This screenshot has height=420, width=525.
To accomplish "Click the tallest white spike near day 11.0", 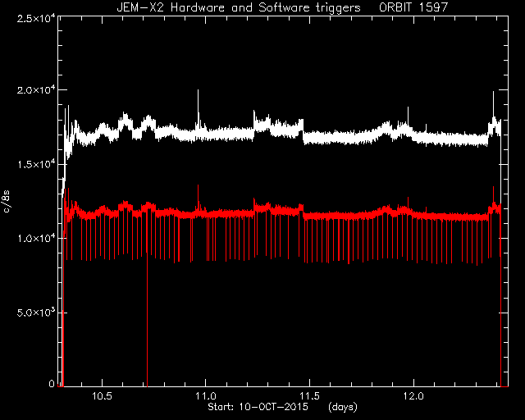I will [x=198, y=107].
